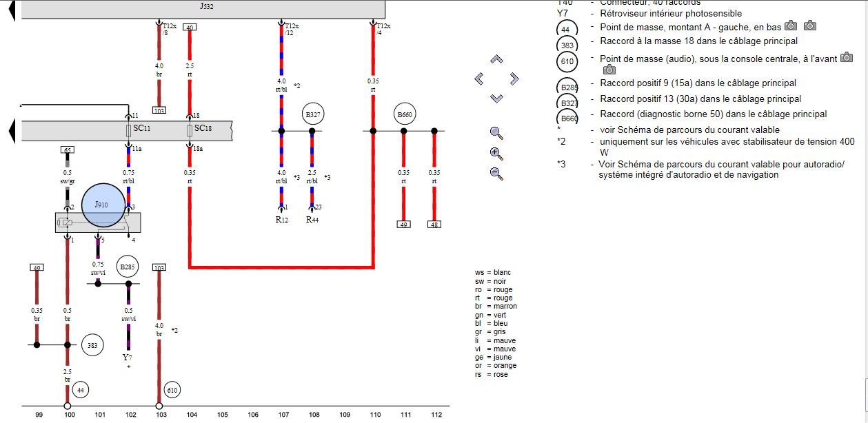
Task: Click color legend entry "br = marron"
Action: click(496, 307)
